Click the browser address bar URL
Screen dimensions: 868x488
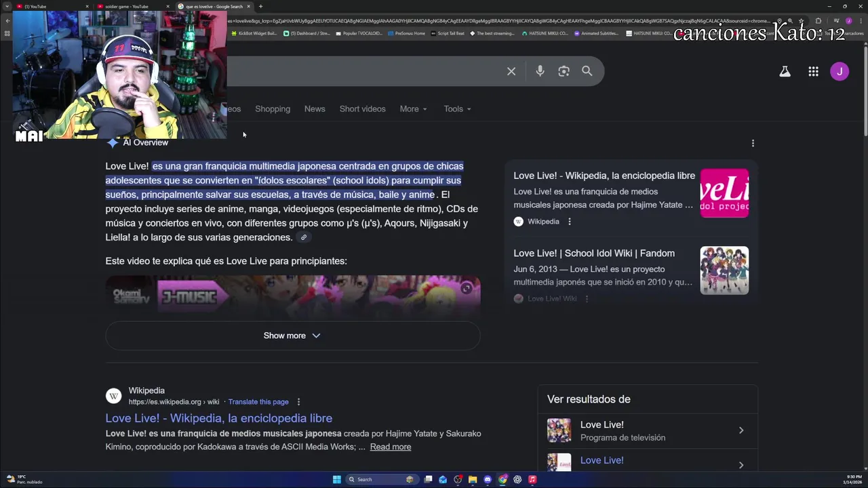click(498, 21)
